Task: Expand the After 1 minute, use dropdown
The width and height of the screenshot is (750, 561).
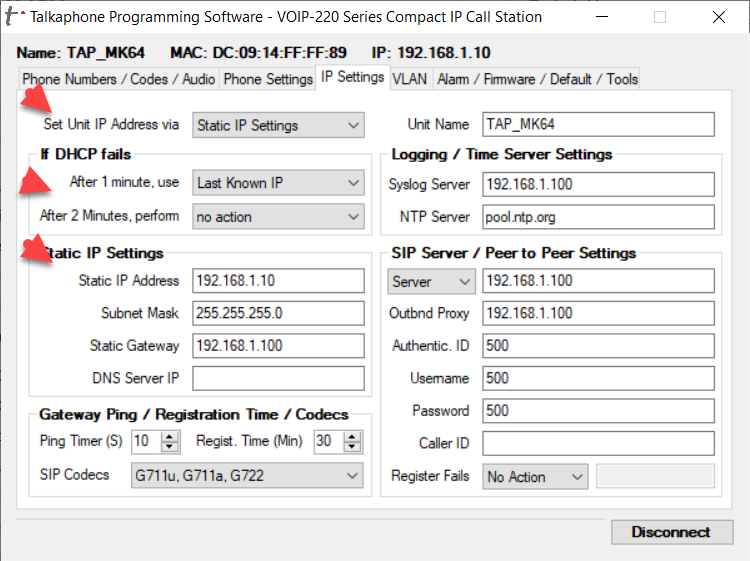Action: pos(278,183)
